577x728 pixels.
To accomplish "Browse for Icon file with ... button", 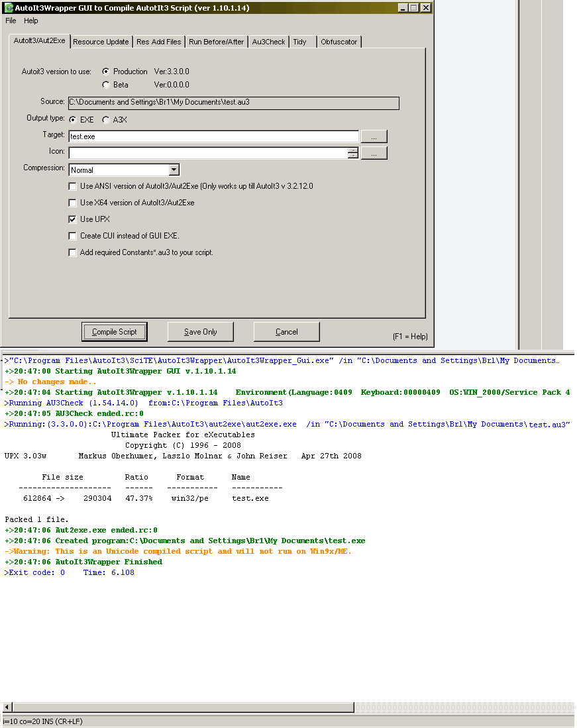I will point(374,153).
